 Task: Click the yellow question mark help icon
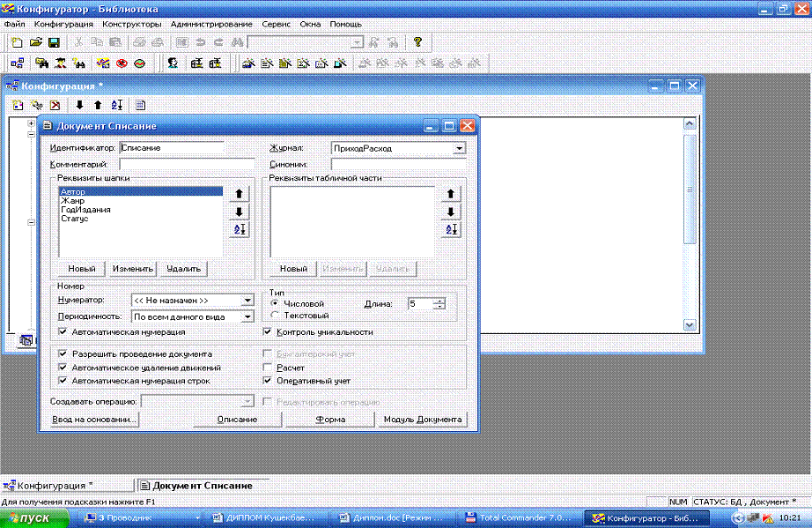(x=417, y=42)
